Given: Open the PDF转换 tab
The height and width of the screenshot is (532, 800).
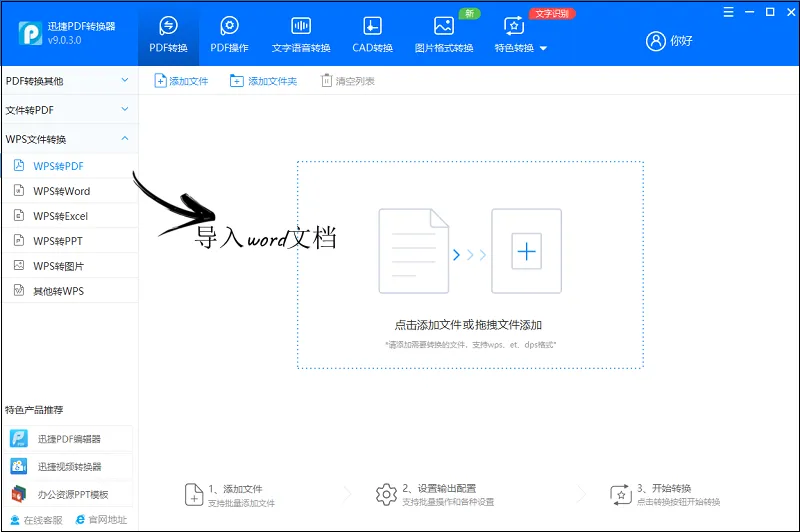Looking at the screenshot, I should pos(168,34).
